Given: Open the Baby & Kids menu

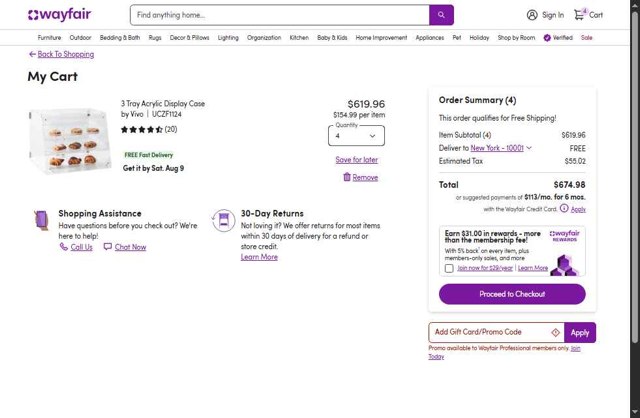Looking at the screenshot, I should 332,38.
